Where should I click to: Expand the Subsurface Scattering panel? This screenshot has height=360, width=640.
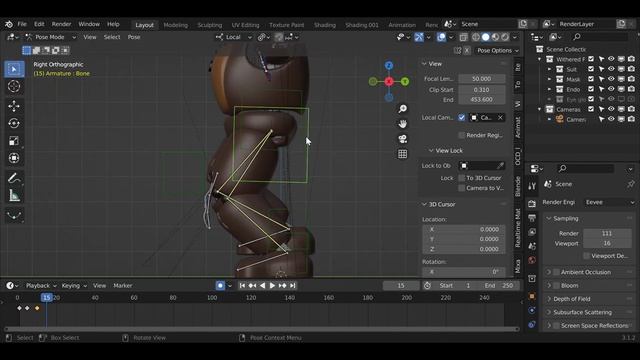pyautogui.click(x=549, y=312)
